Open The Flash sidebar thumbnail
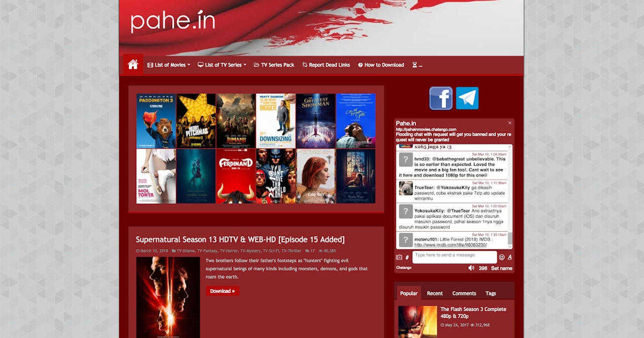644x338 pixels. [x=418, y=321]
